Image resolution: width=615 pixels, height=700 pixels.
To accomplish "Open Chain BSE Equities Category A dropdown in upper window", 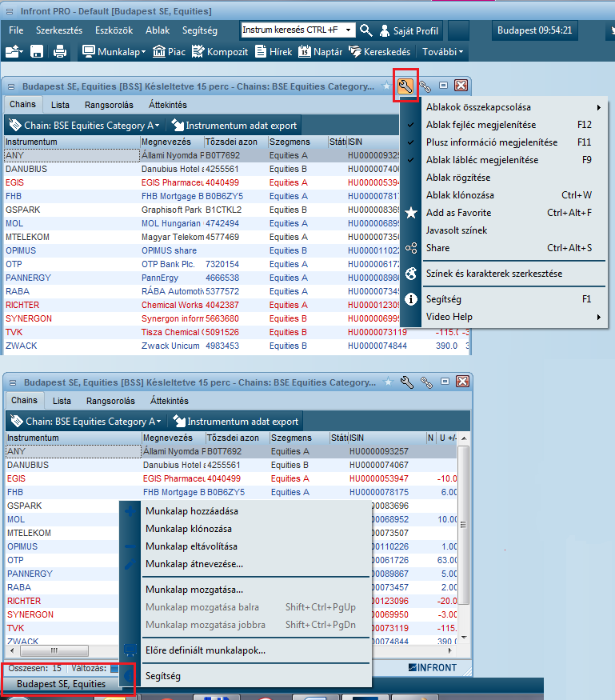I will click(x=85, y=126).
